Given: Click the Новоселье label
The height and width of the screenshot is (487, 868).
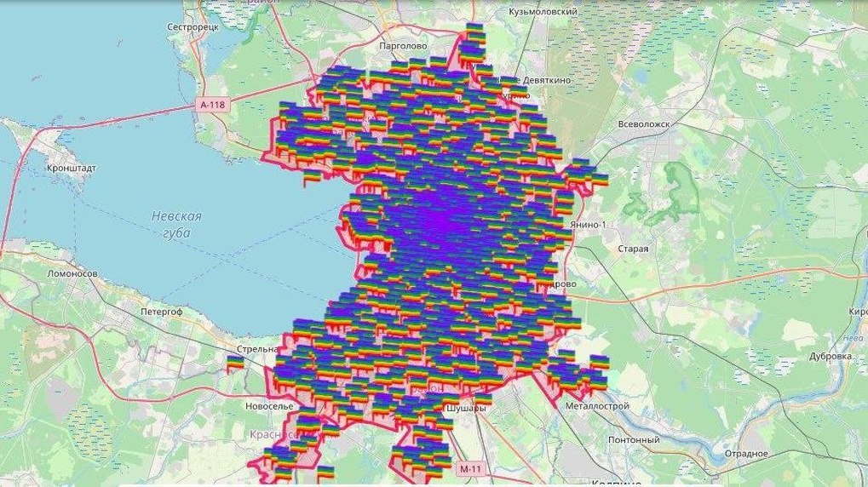Looking at the screenshot, I should click(269, 405).
